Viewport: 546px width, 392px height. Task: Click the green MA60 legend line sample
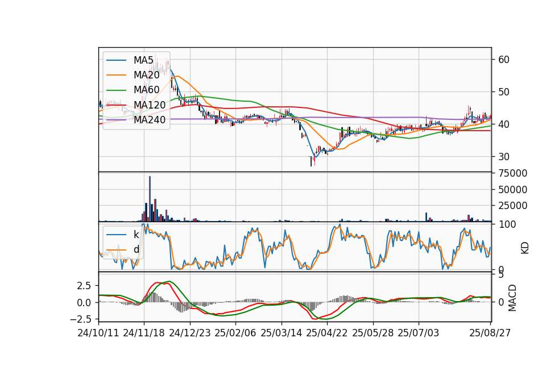click(x=116, y=90)
